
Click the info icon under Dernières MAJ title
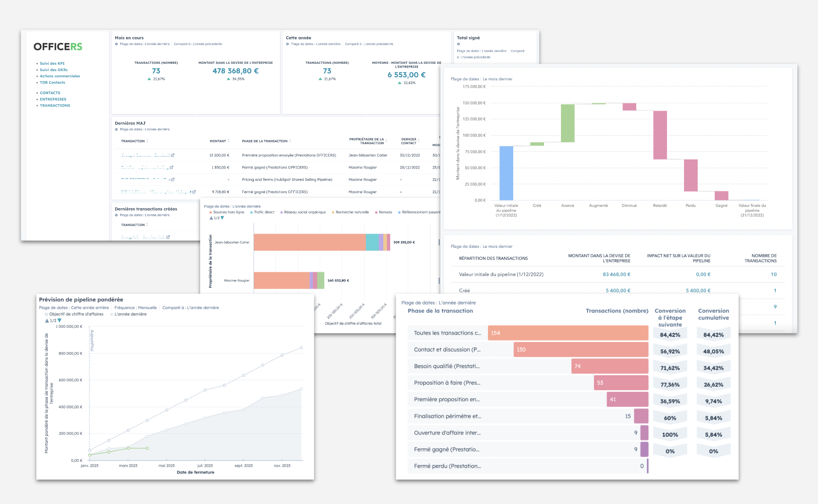coord(117,129)
